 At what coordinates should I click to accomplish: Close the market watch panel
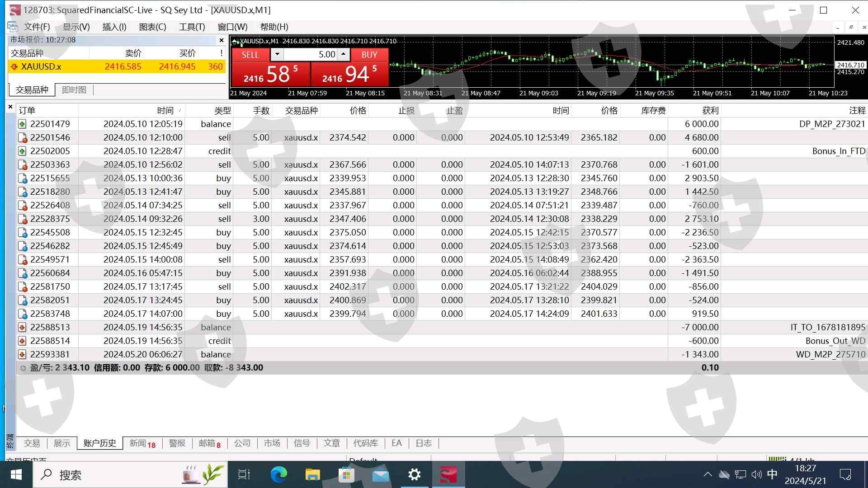pyautogui.click(x=222, y=40)
